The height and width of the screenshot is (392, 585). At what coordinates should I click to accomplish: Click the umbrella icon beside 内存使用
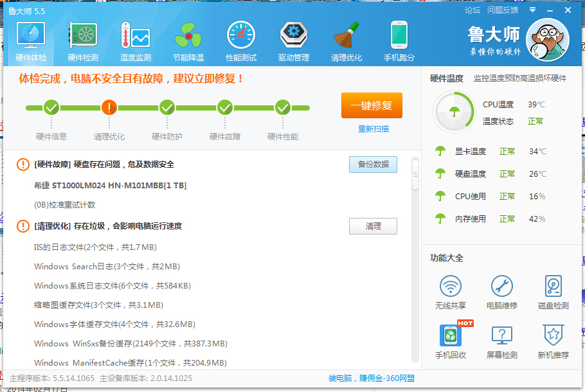pos(440,218)
